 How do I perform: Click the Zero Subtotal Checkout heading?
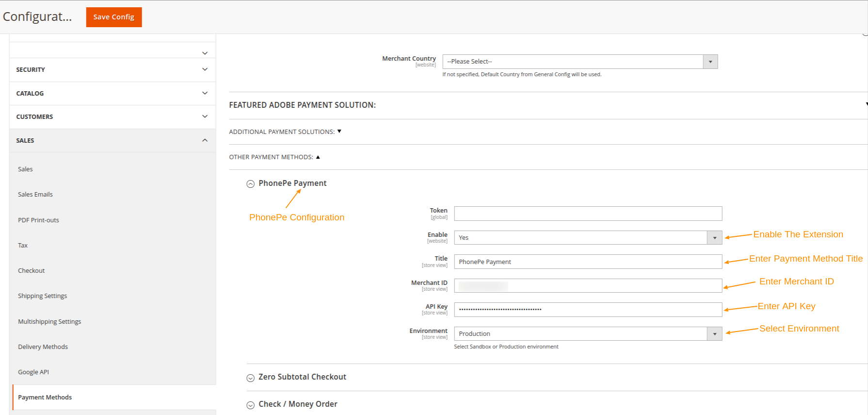click(302, 377)
